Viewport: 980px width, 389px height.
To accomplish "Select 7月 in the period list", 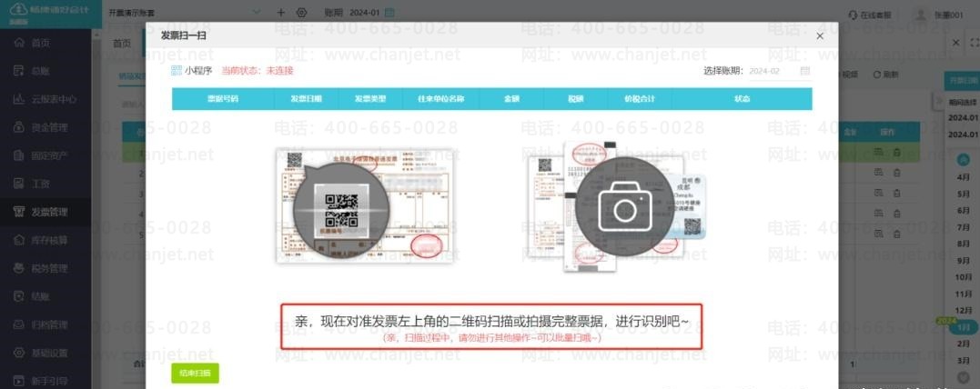I will tap(963, 228).
